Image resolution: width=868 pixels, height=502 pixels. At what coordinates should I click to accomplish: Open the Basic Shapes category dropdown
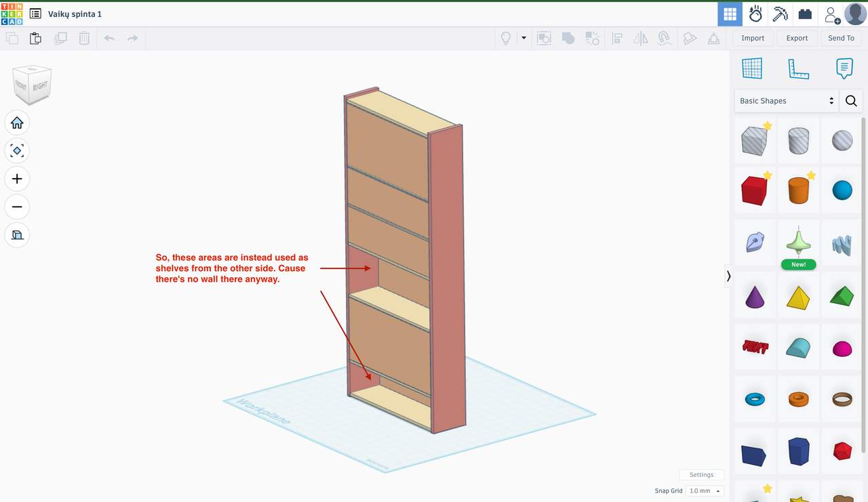787,101
